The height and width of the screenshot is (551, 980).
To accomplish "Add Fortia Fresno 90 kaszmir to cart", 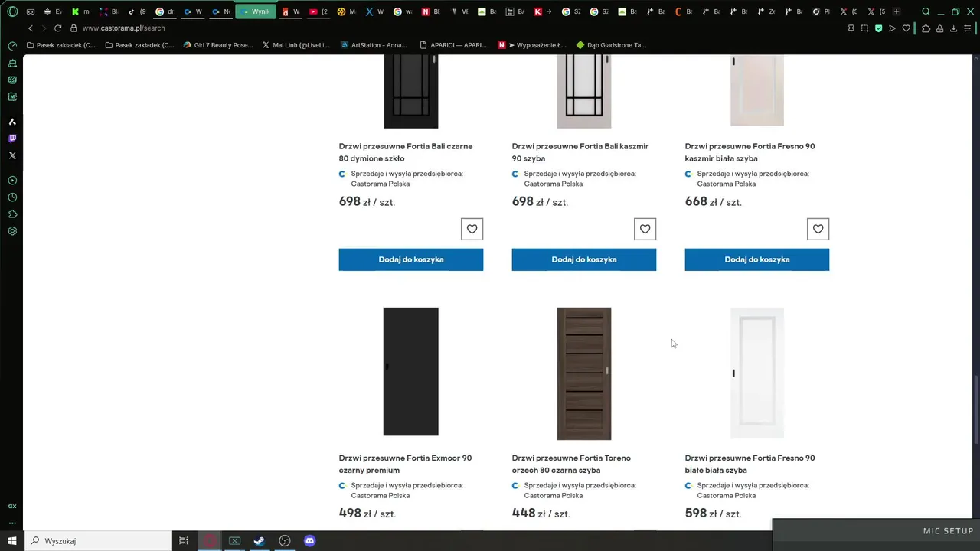I will [x=757, y=259].
